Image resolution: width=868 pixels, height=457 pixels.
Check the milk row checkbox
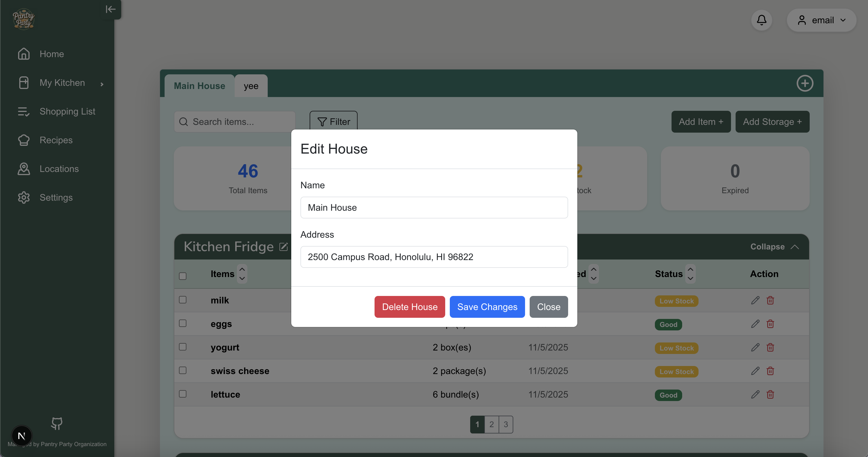pos(183,300)
